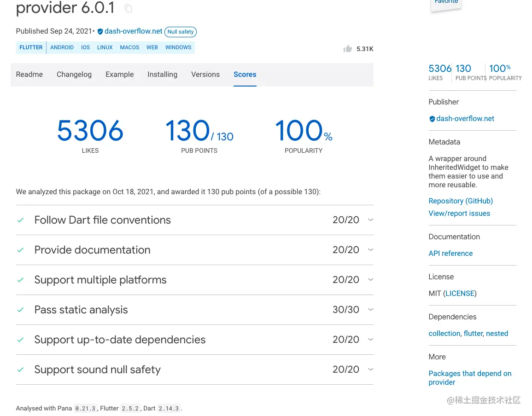The height and width of the screenshot is (416, 532).
Task: Switch to the Readme tab
Action: [x=29, y=75]
